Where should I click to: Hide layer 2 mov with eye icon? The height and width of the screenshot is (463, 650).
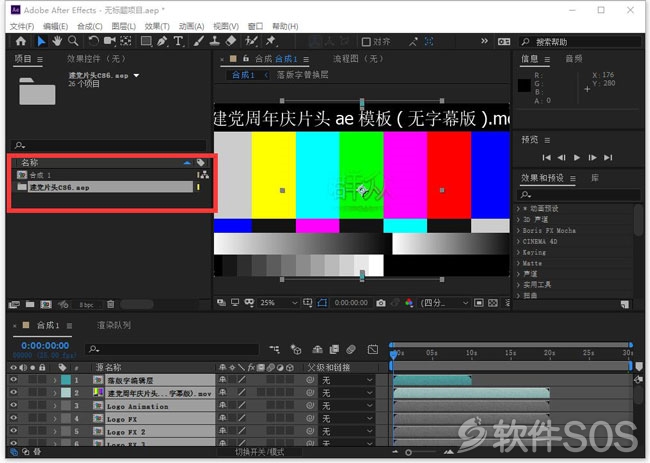[14, 392]
